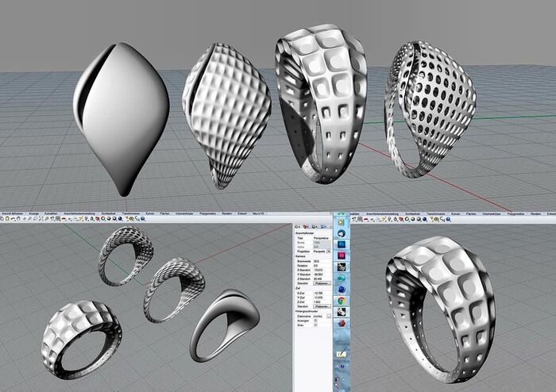This screenshot has height=392, width=556.
Task: Switch to Anzeige tab in left toolbar
Action: (x=33, y=213)
